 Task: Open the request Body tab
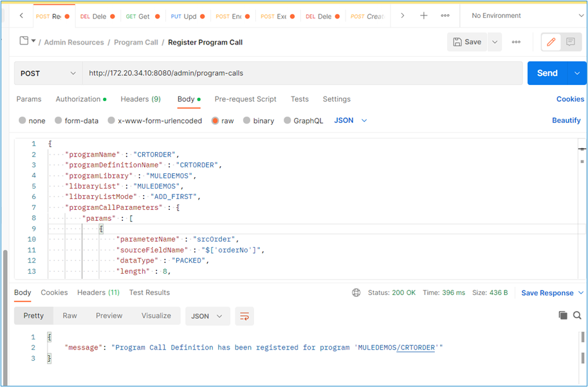pyautogui.click(x=189, y=99)
